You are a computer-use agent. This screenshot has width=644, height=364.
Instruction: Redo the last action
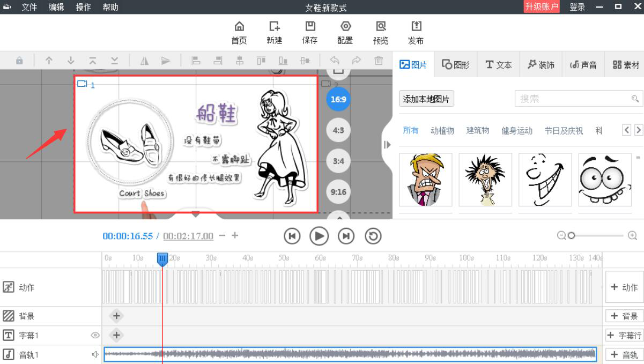point(356,61)
